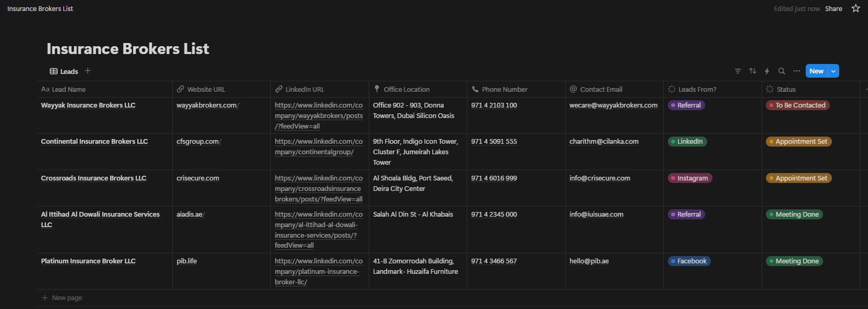Open Status column header menu
The image size is (868, 309).
click(x=786, y=89)
